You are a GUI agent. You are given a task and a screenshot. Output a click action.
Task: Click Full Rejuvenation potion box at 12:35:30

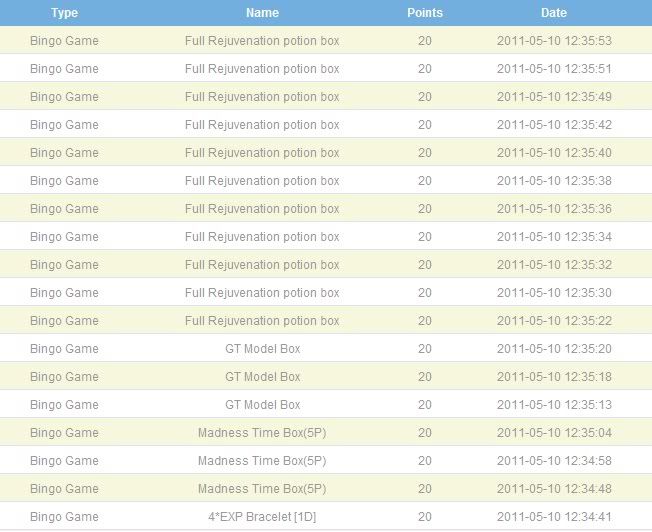(262, 292)
